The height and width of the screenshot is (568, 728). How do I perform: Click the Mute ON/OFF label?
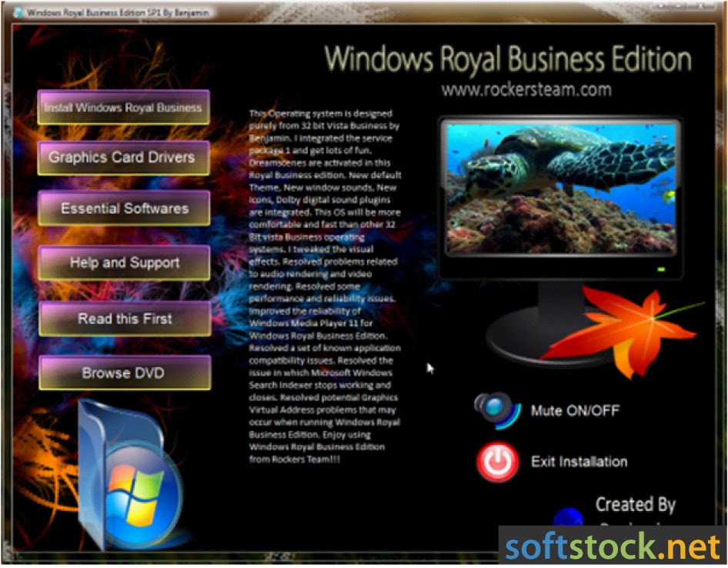(x=575, y=410)
